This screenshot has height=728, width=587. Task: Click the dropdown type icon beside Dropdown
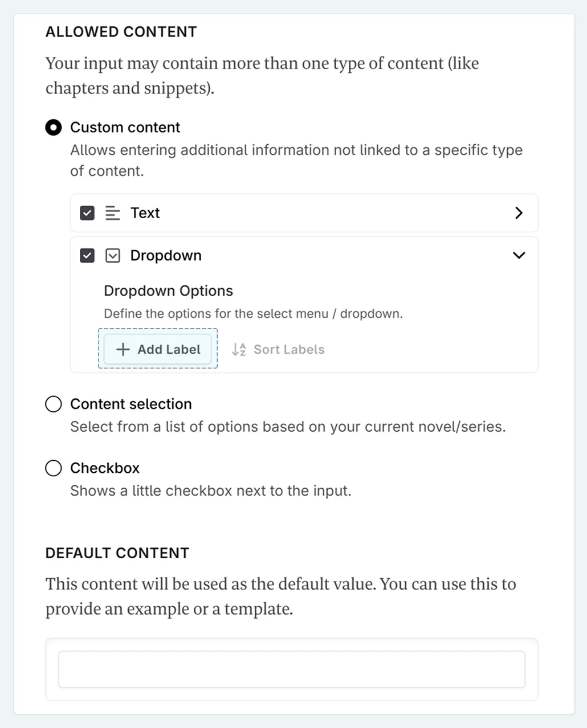(113, 256)
